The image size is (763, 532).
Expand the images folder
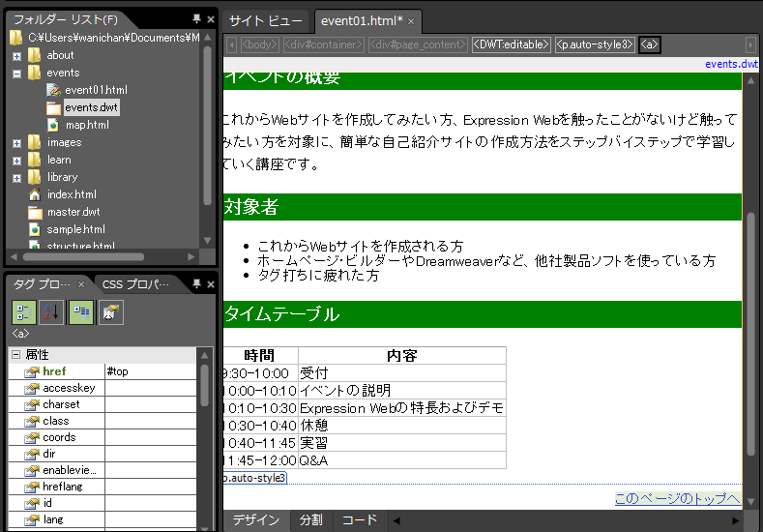point(17,143)
